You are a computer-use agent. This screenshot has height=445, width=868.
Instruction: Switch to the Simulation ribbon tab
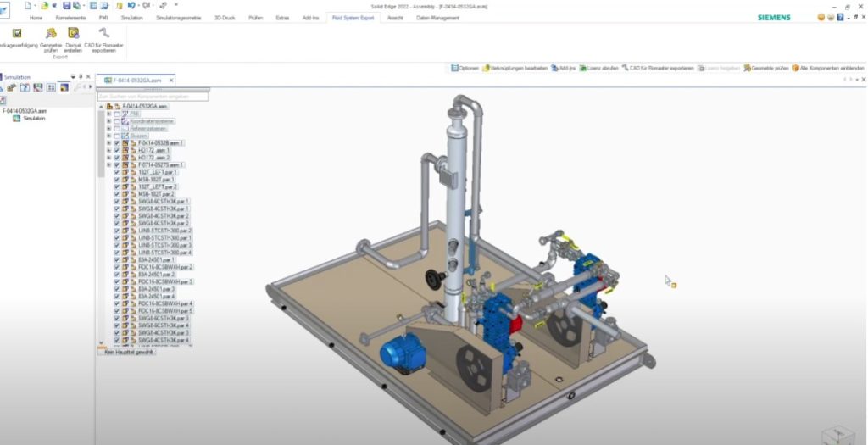click(131, 18)
